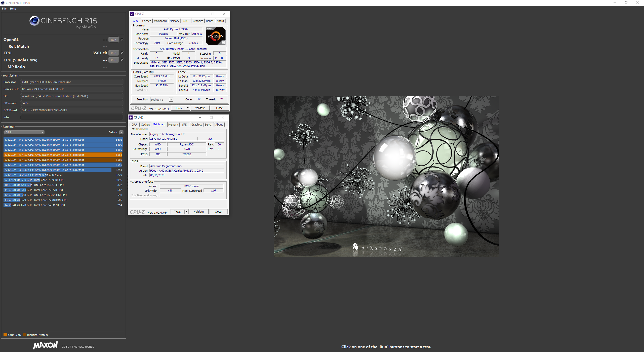Screen dimensions: 644x352
Task: Run the CPU benchmark
Action: click(113, 53)
